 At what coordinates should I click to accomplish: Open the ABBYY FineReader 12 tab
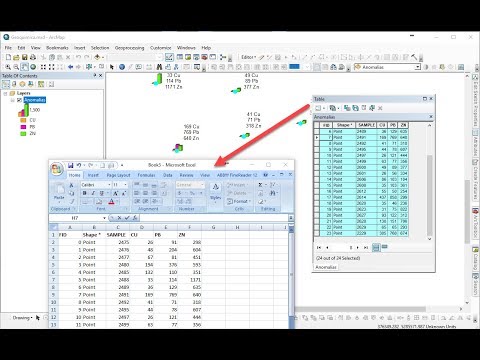237,175
